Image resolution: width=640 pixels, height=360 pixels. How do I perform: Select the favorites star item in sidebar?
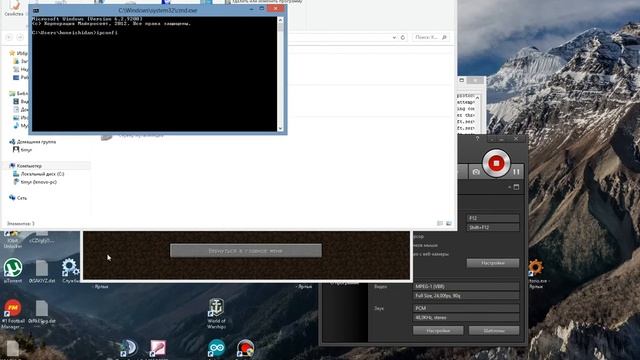click(18, 53)
